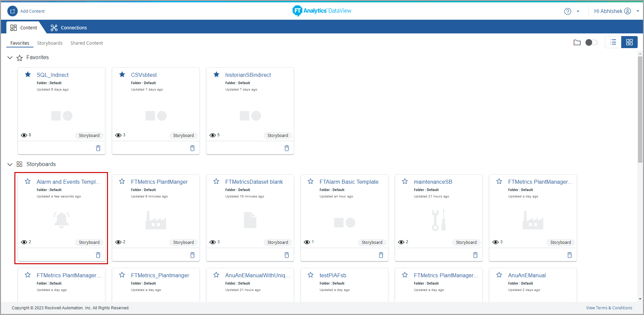Click trash icon on maintenanceSB card
Viewport: 644px width, 315px height.
tap(475, 255)
